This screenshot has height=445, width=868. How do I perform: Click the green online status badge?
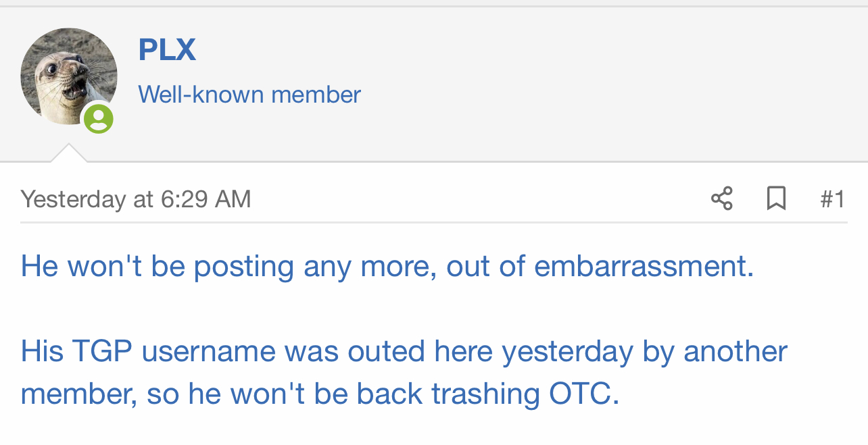99,120
